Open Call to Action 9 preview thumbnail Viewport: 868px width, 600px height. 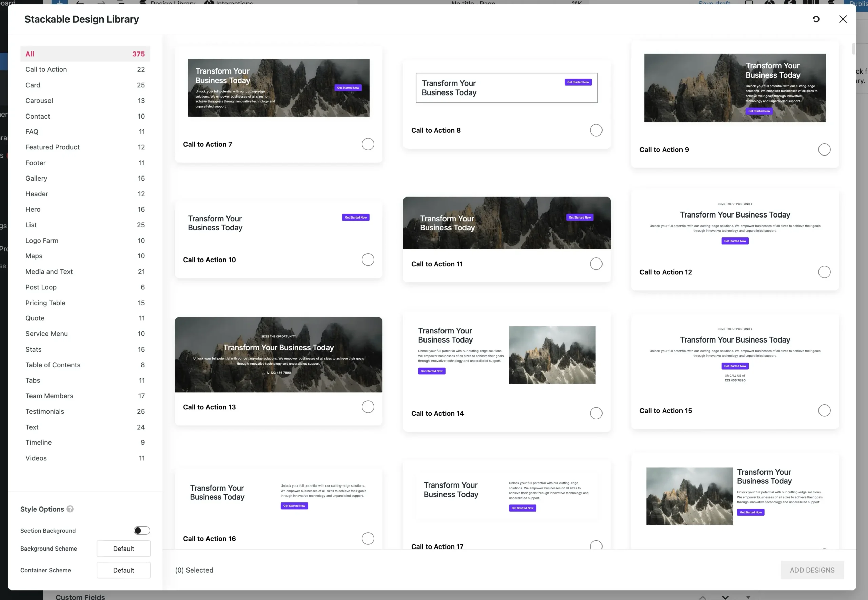[x=735, y=88]
